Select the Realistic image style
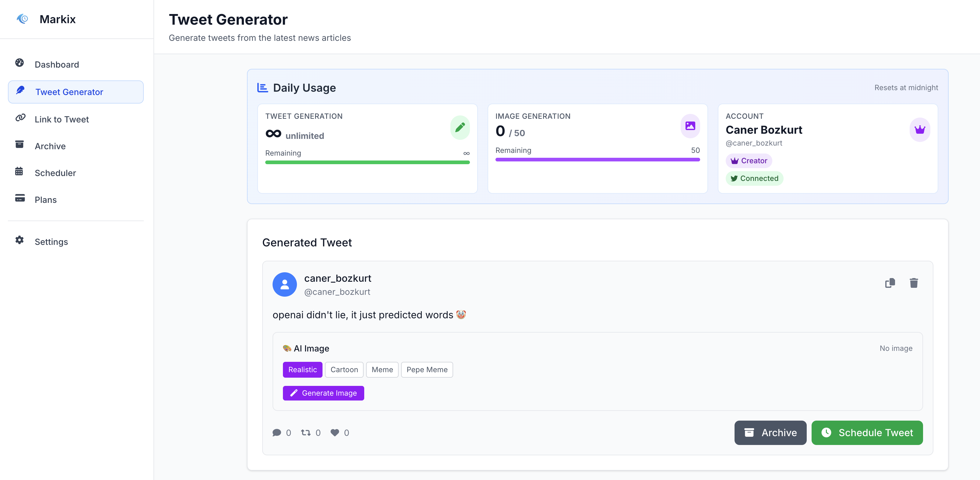980x480 pixels. click(x=302, y=369)
